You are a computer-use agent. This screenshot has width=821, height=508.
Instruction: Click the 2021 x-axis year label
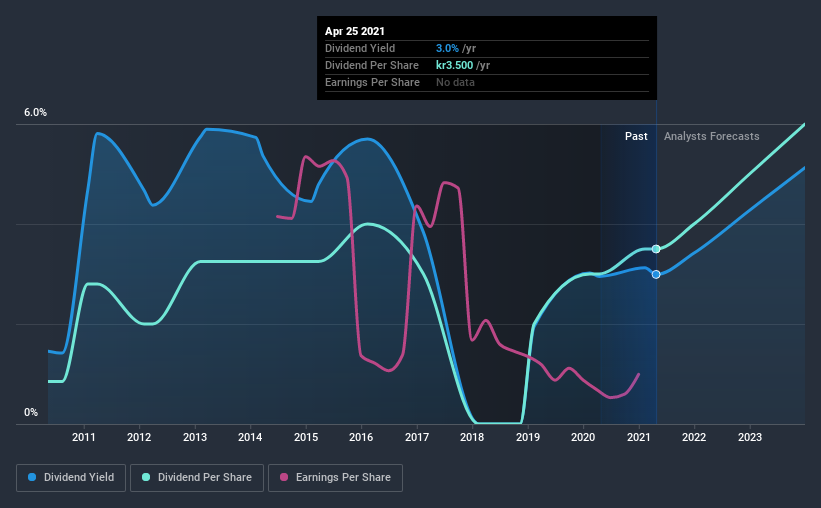coord(639,437)
